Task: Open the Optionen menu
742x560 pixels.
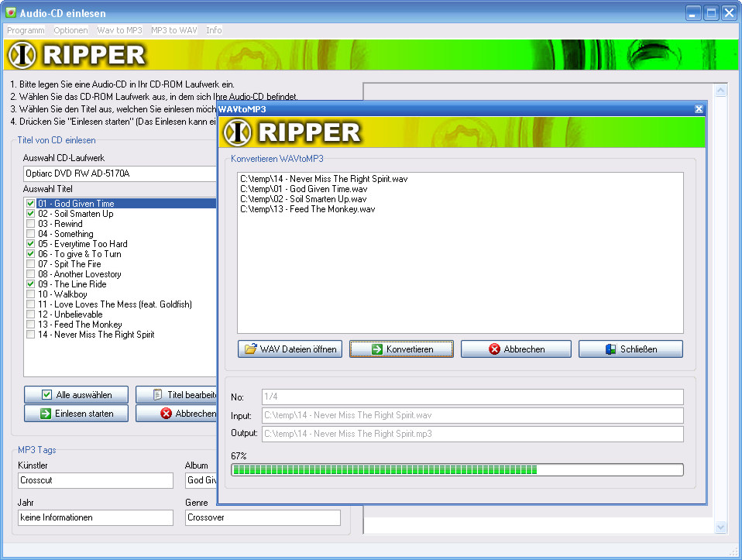Action: click(x=70, y=30)
